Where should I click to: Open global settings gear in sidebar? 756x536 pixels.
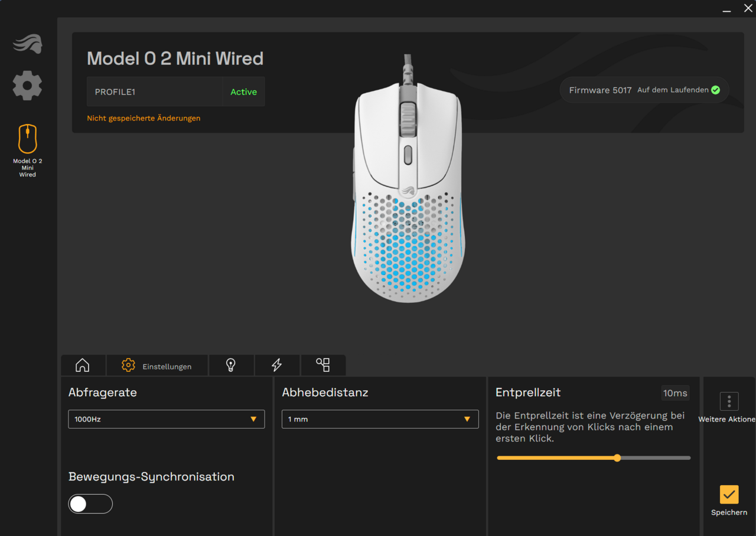(x=27, y=86)
